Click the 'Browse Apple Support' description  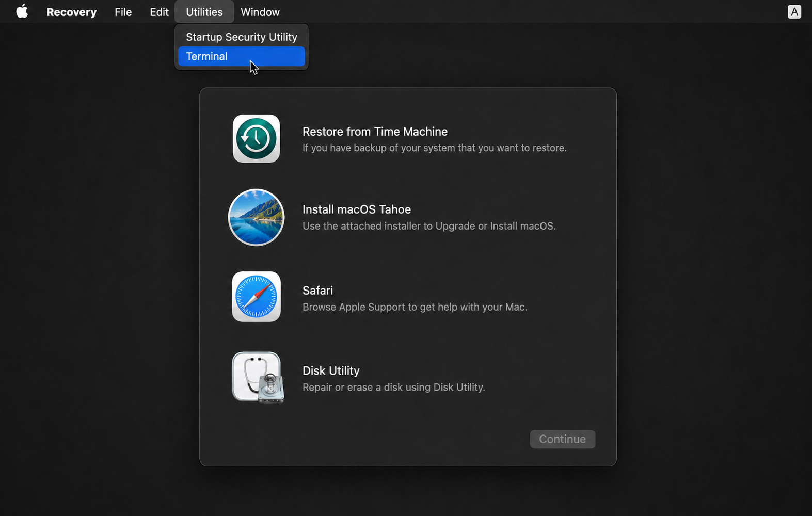click(415, 307)
